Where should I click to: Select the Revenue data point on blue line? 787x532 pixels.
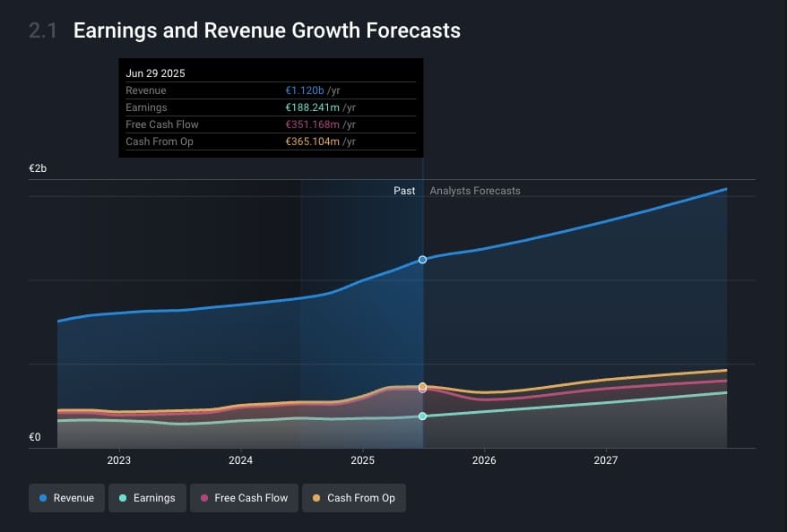point(422,260)
